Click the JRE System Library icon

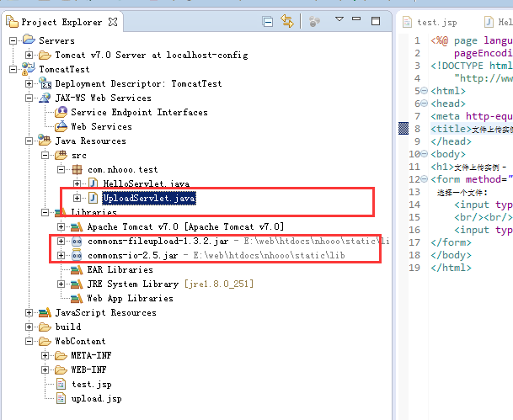77,284
